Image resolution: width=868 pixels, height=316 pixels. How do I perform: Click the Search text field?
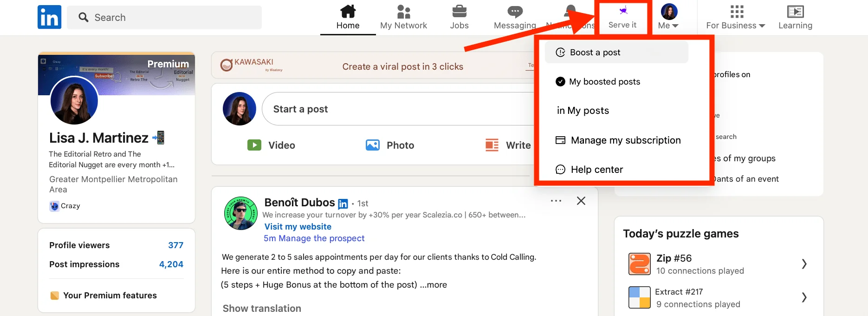click(x=164, y=17)
